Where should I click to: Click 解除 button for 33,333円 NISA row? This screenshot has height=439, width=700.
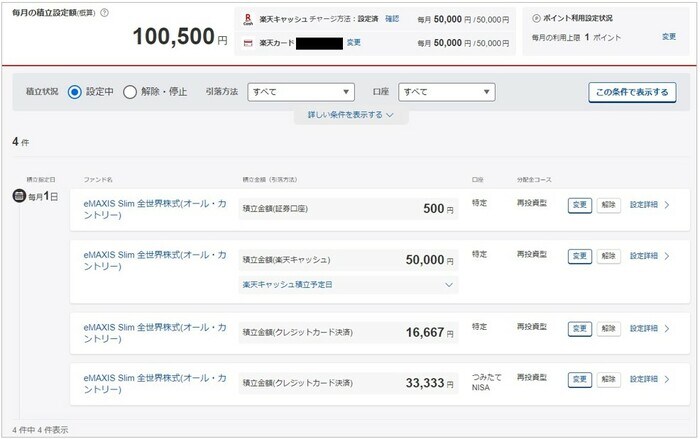click(608, 380)
